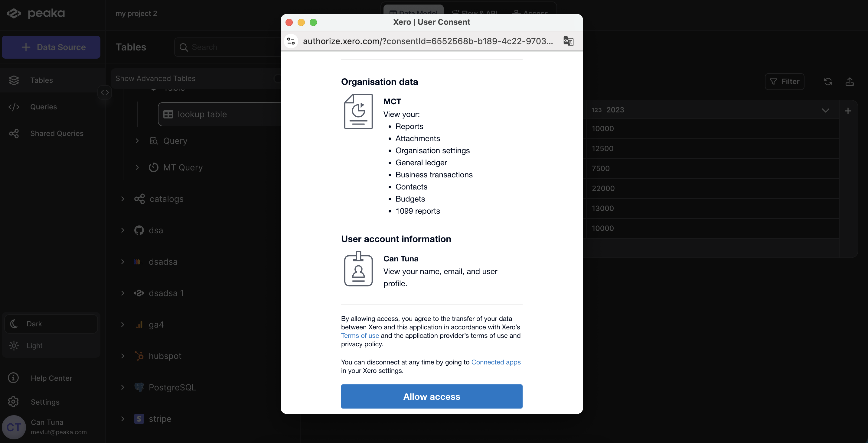Viewport: 868px width, 443px height.
Task: Click the mevlut@peaka.com account email
Action: pos(59,432)
